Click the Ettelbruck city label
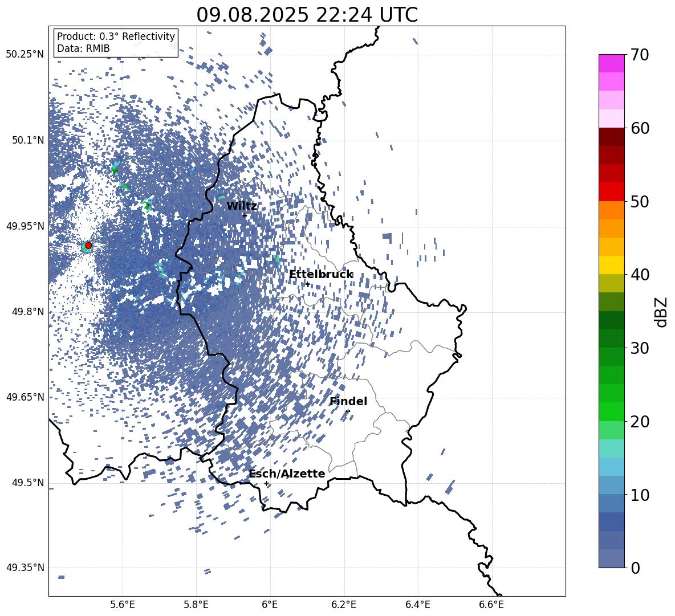Image resolution: width=675 pixels, height=616 pixels. click(321, 275)
